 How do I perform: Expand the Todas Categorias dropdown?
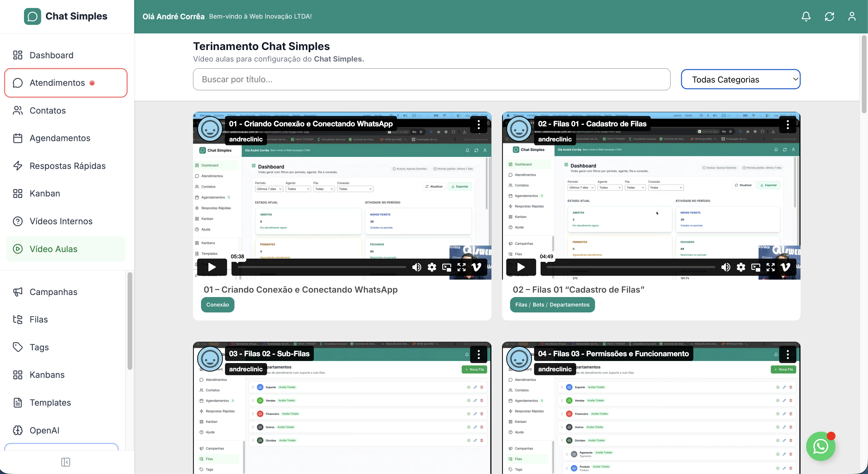(x=740, y=80)
